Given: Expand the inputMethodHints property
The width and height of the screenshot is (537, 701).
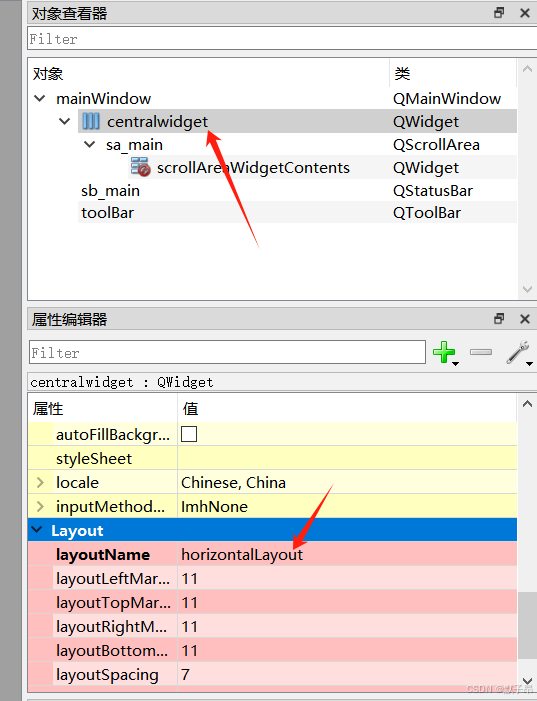Looking at the screenshot, I should coord(40,507).
